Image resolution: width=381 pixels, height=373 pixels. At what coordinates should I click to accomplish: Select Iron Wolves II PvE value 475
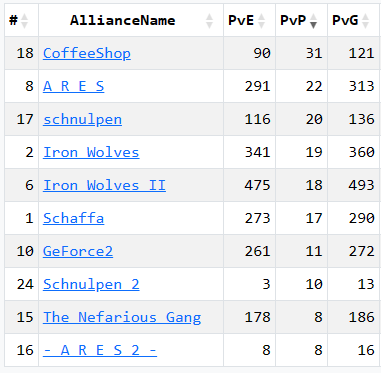point(257,185)
